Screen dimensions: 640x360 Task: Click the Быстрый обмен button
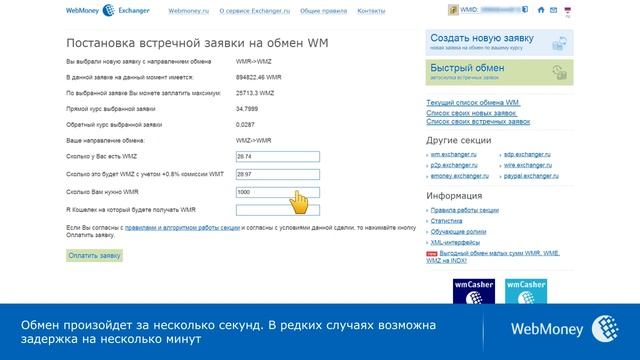(x=499, y=72)
